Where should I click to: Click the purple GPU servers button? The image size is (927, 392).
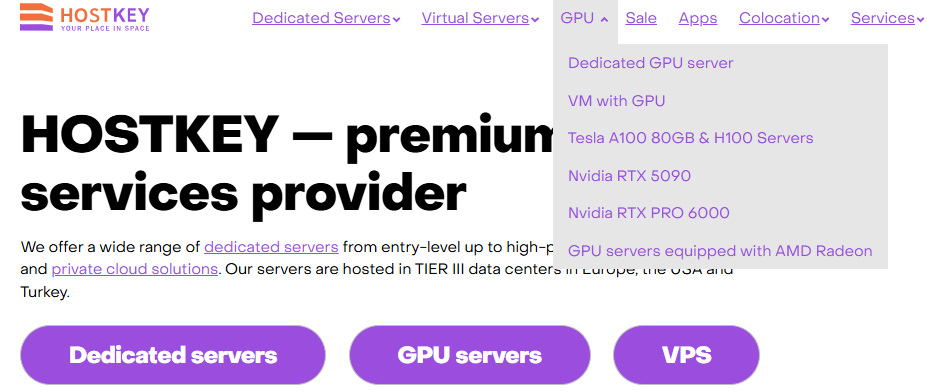[469, 355]
